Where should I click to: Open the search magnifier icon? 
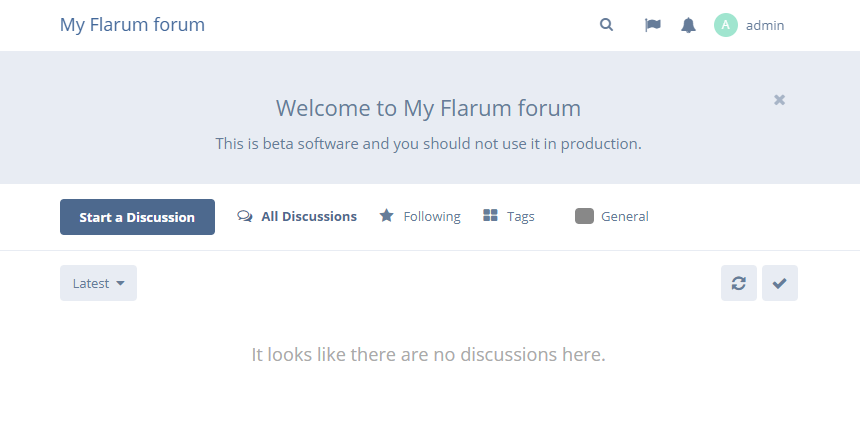(606, 25)
